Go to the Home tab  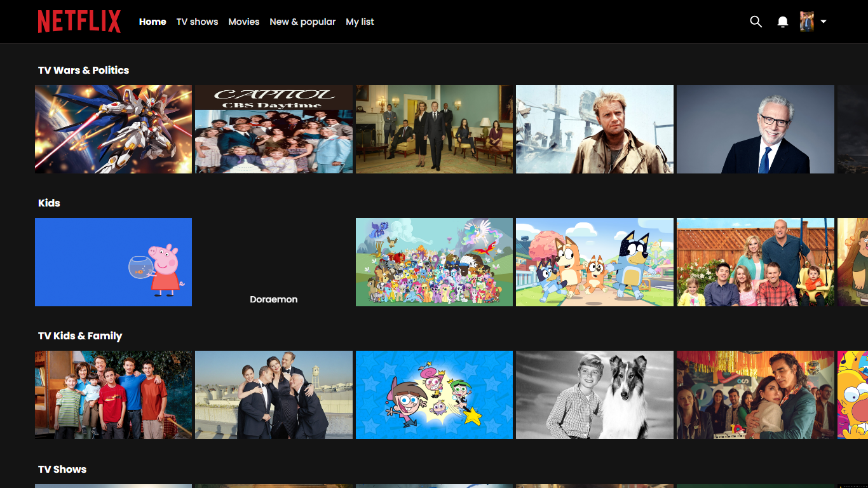click(x=153, y=22)
